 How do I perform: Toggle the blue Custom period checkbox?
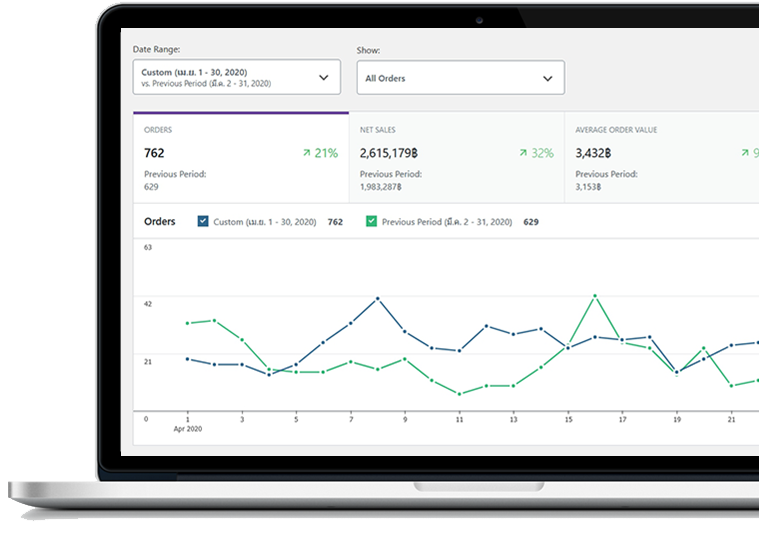pos(204,221)
